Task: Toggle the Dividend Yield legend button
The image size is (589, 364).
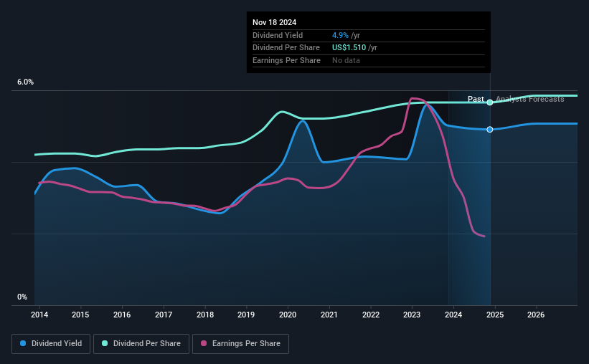Action: click(51, 344)
